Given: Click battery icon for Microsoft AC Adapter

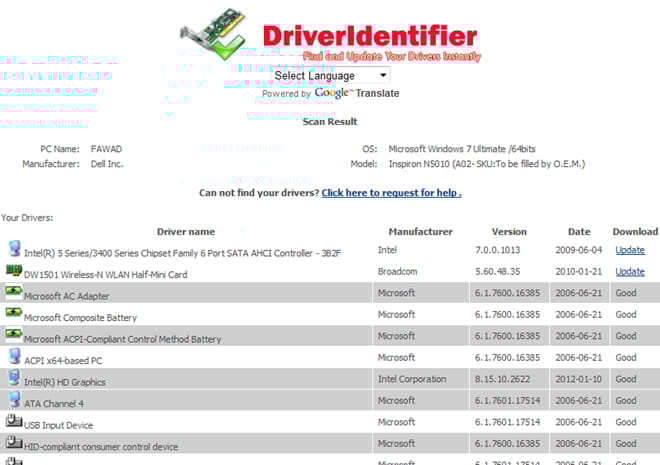Looking at the screenshot, I should tap(13, 291).
